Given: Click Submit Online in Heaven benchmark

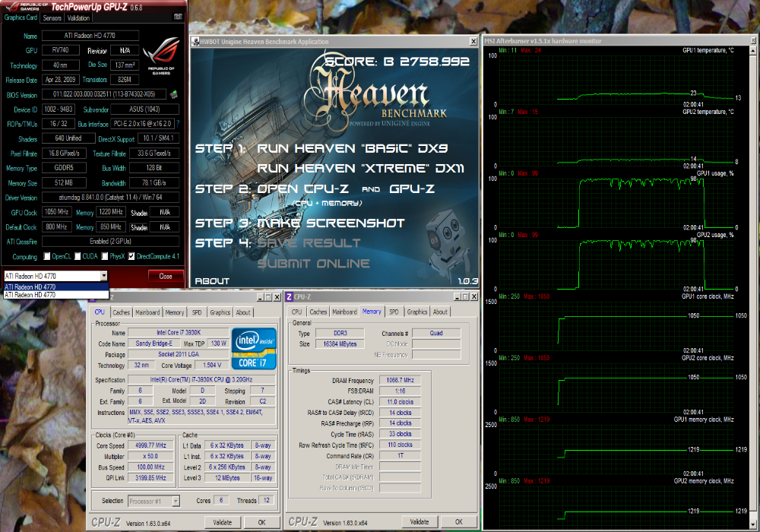Looking at the screenshot, I should point(314,264).
